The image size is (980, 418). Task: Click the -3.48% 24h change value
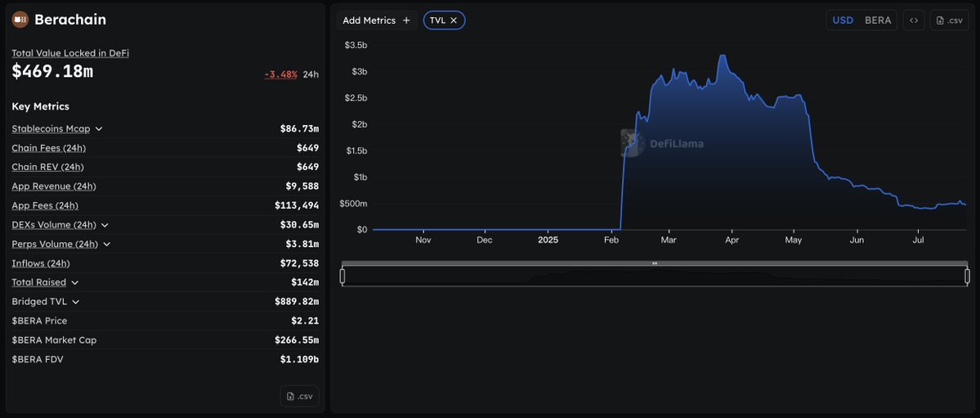pos(280,74)
